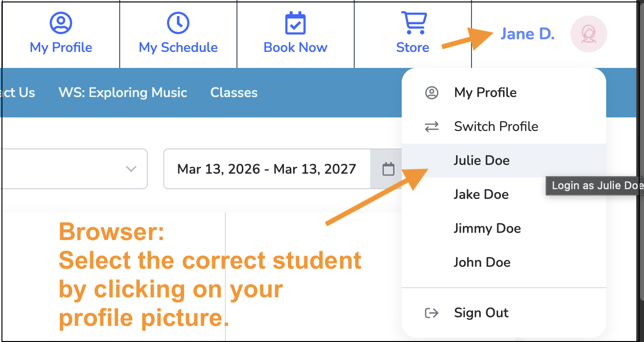Log in as John Doe

[482, 262]
